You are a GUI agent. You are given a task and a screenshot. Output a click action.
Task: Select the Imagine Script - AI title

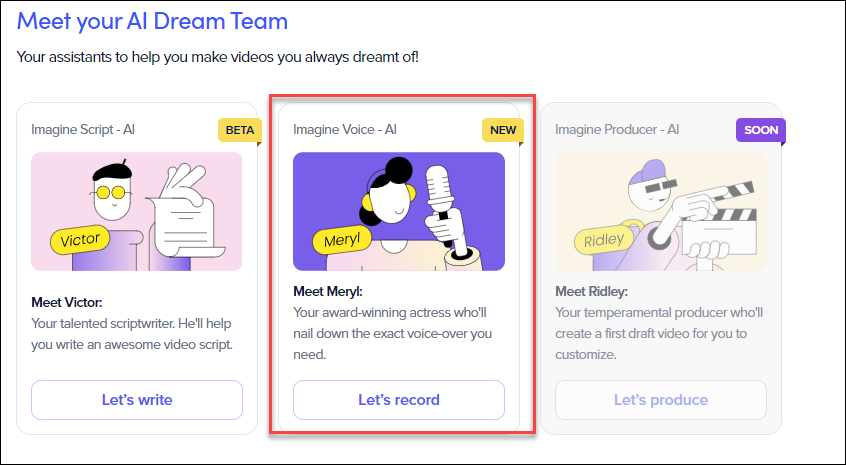pos(83,129)
